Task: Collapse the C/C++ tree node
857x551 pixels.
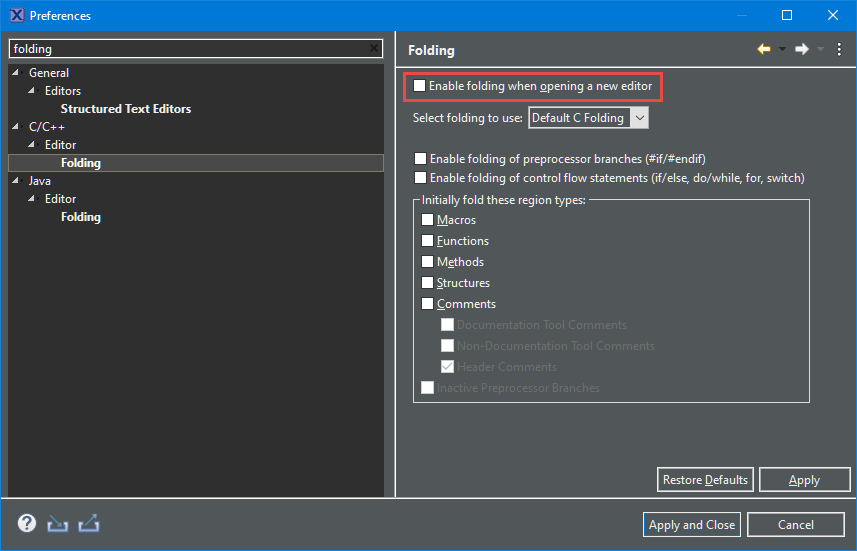Action: [x=16, y=127]
